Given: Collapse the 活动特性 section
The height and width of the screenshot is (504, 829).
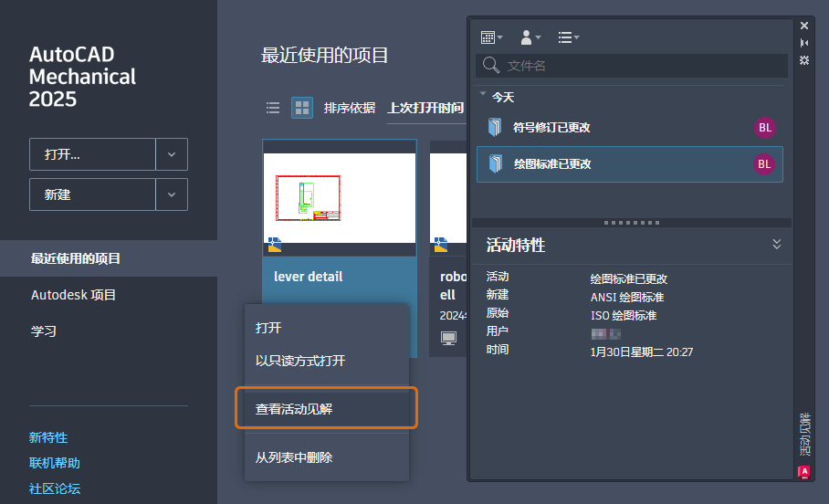Looking at the screenshot, I should click(x=776, y=244).
